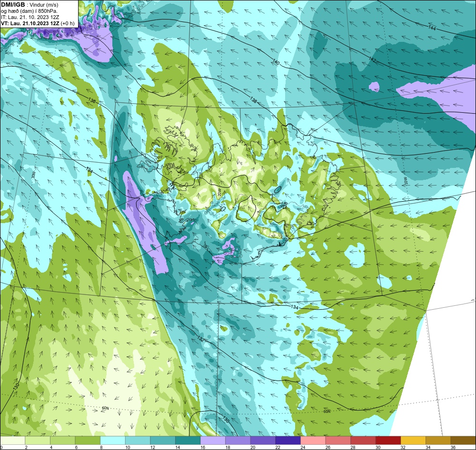Viewport: 476px width, 450px height.
Task: Select the legend tick label "10"
Action: coord(128,447)
